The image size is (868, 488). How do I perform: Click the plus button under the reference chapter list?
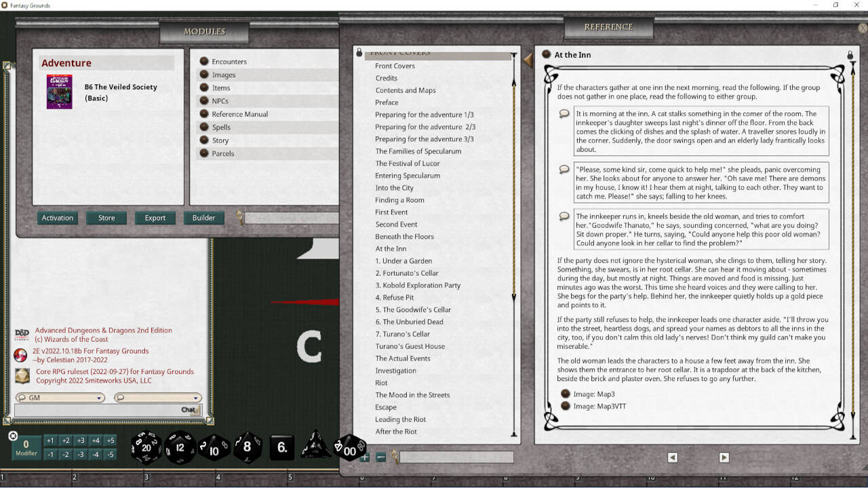[x=364, y=458]
